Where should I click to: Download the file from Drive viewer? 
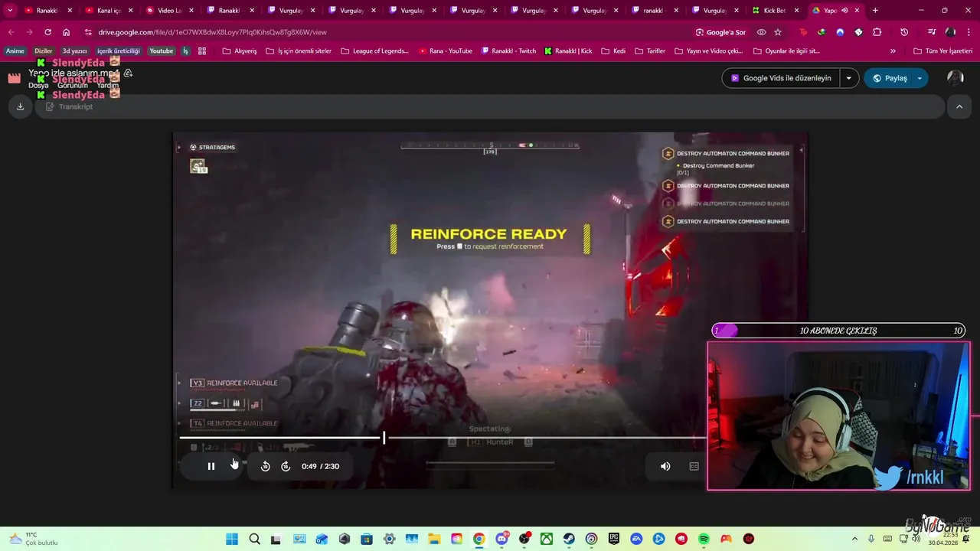tap(20, 106)
